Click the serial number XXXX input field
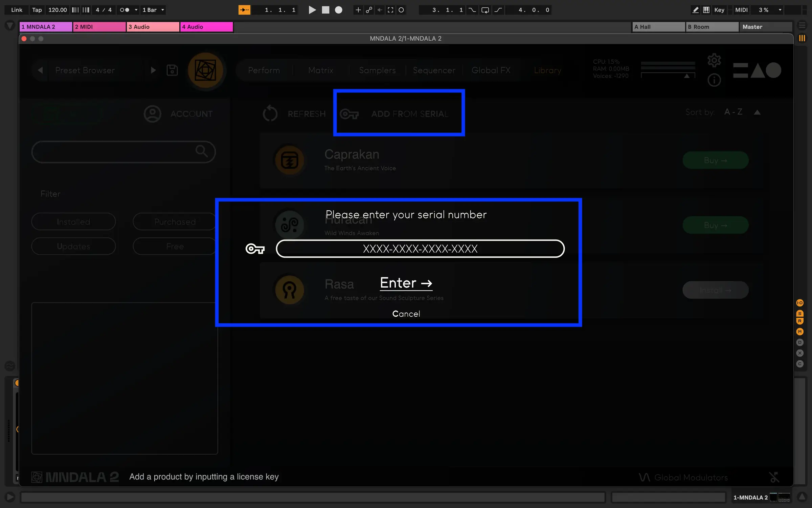The height and width of the screenshot is (508, 812). (x=420, y=249)
